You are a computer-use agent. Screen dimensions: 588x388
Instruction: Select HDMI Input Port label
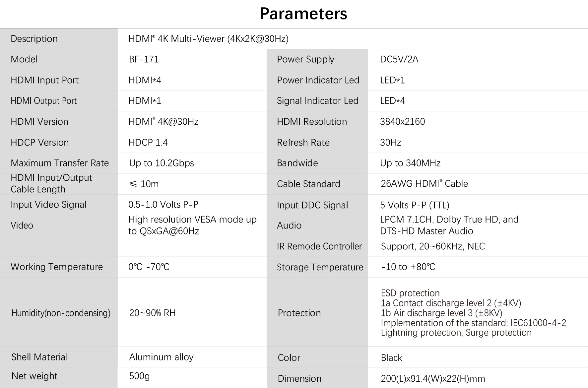click(x=45, y=80)
